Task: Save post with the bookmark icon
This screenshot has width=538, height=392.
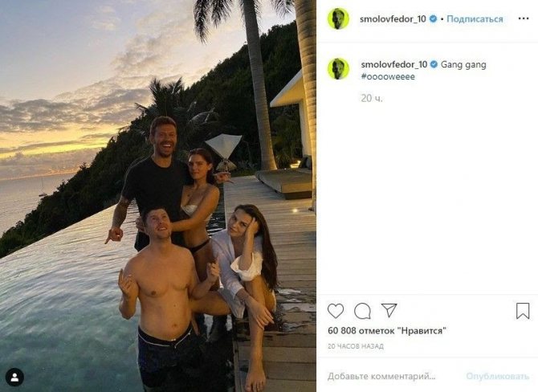Action: 523,311
